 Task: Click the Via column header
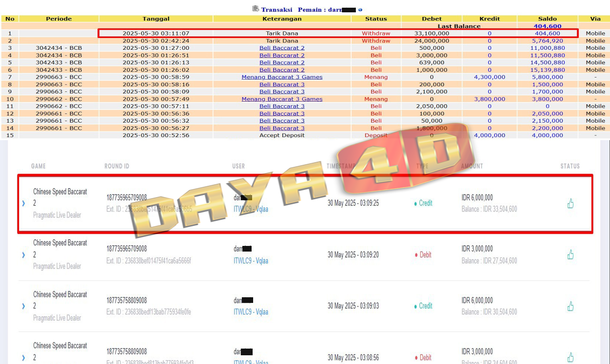pyautogui.click(x=595, y=18)
